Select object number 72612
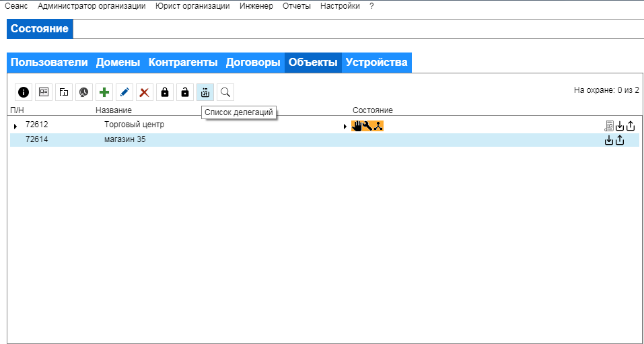 (x=36, y=125)
